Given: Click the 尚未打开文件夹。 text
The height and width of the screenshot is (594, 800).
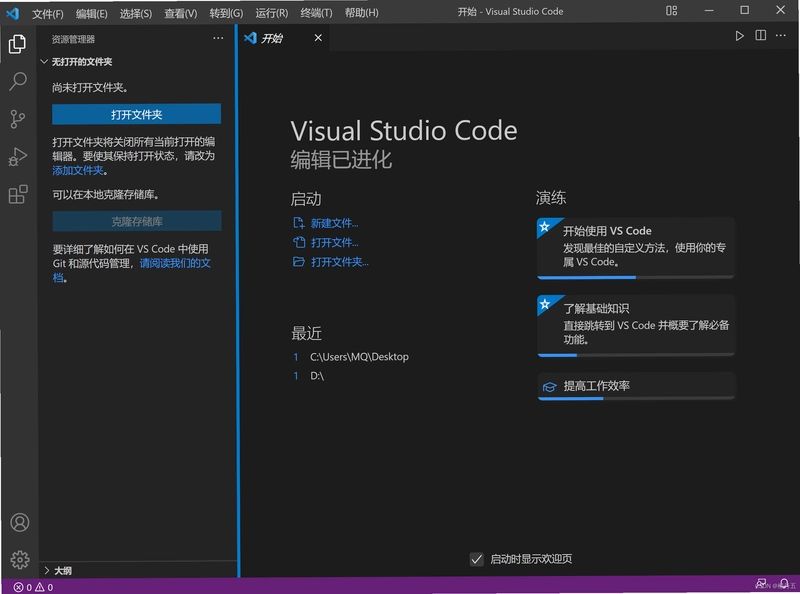Looking at the screenshot, I should click(x=90, y=88).
